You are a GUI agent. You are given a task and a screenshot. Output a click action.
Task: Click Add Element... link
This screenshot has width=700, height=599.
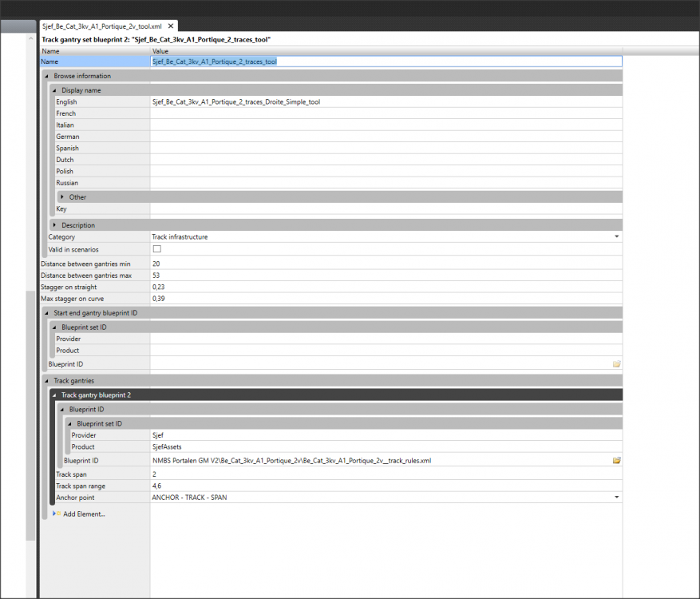(84, 514)
